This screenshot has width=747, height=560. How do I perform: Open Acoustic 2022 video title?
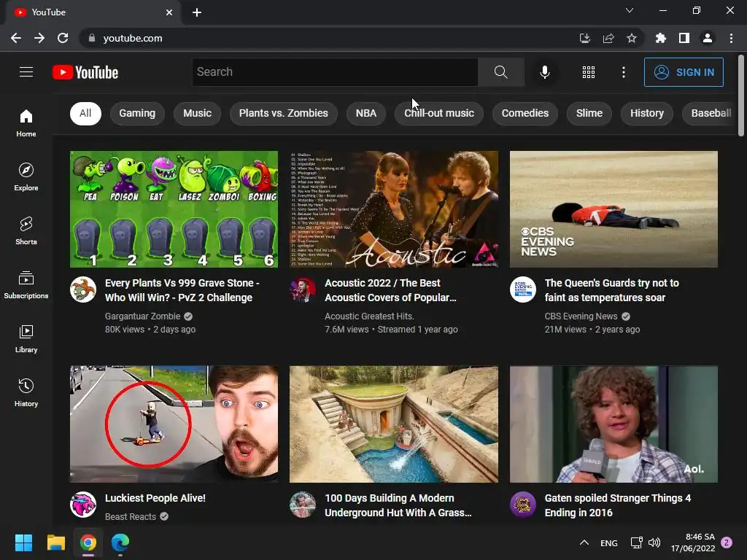pyautogui.click(x=391, y=290)
